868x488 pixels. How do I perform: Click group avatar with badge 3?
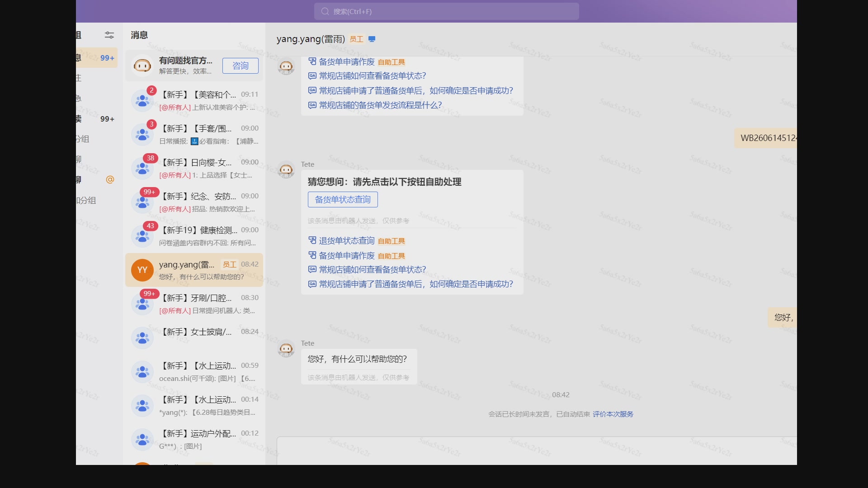(142, 134)
